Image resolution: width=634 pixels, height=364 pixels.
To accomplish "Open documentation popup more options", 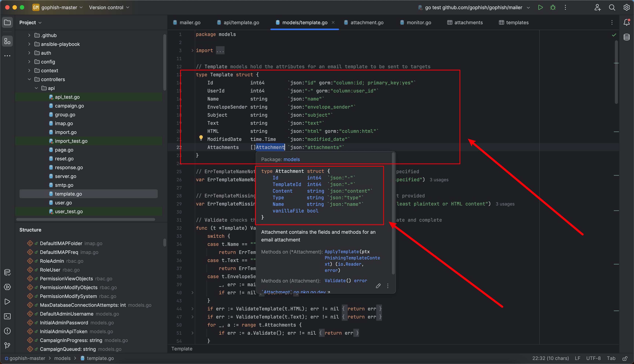I will coord(388,286).
